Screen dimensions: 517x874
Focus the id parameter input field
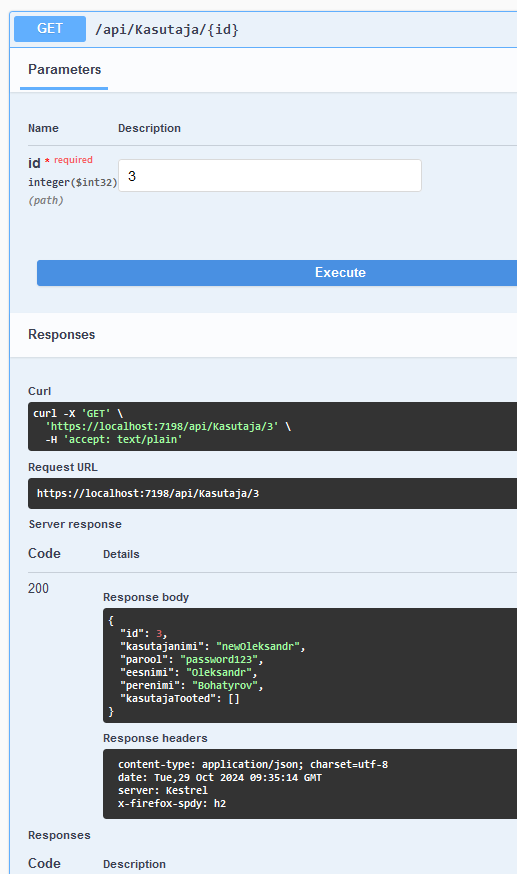[x=270, y=176]
